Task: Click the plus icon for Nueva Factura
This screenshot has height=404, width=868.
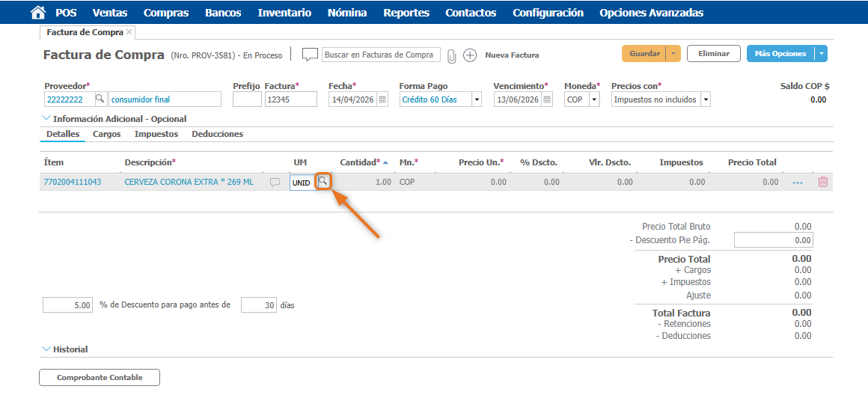Action: pos(470,55)
